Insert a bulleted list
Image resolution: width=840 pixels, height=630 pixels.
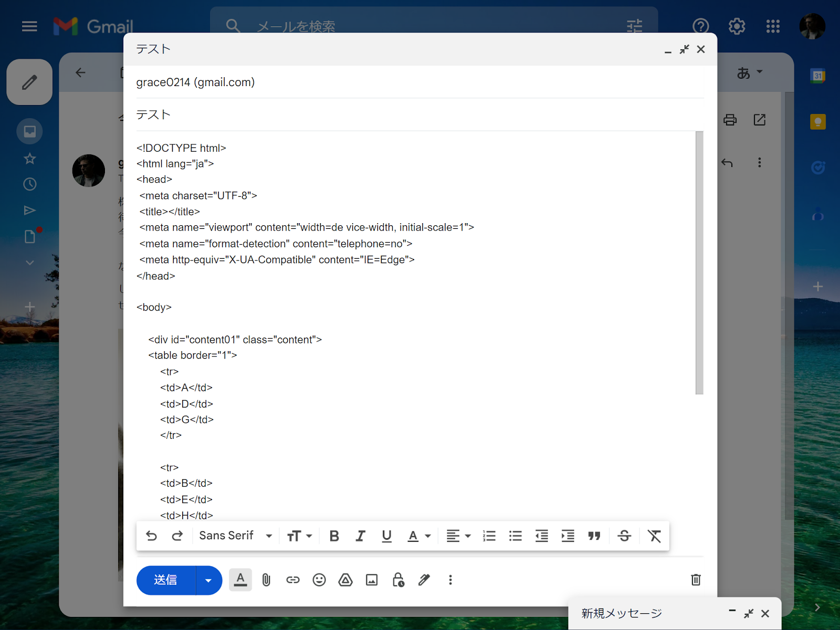pyautogui.click(x=516, y=536)
